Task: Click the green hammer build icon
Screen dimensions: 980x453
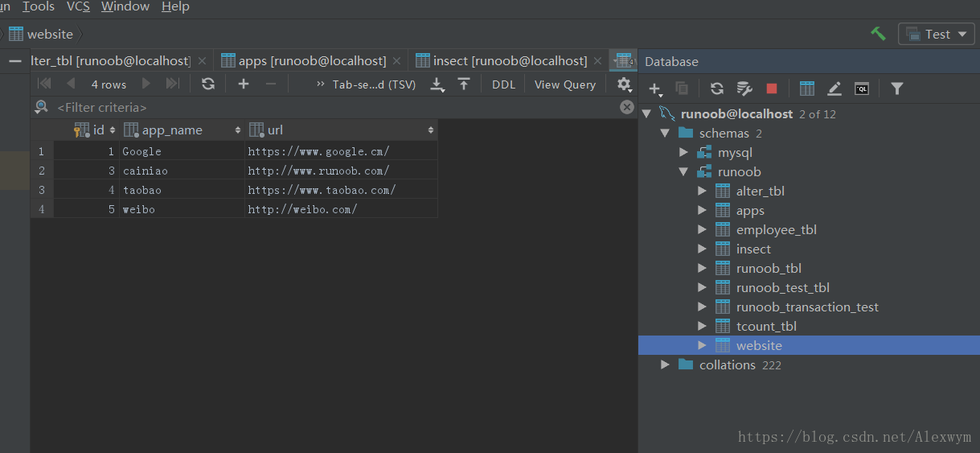Action: coord(878,34)
